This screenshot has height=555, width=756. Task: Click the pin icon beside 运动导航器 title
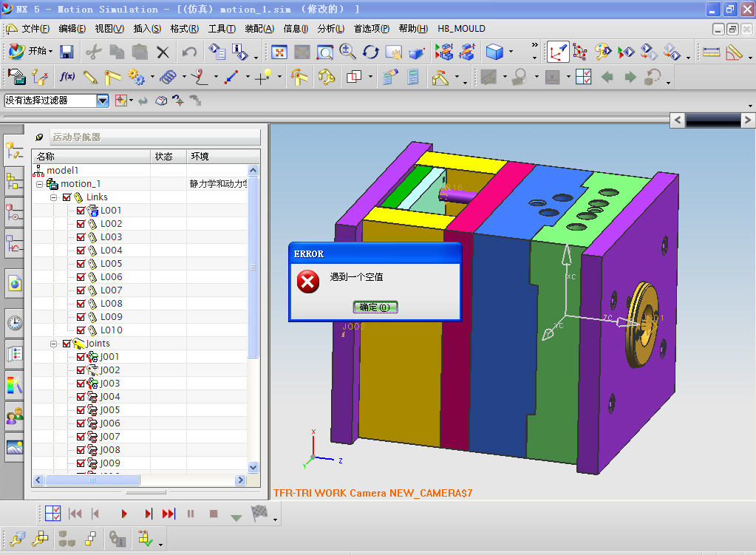tap(39, 137)
